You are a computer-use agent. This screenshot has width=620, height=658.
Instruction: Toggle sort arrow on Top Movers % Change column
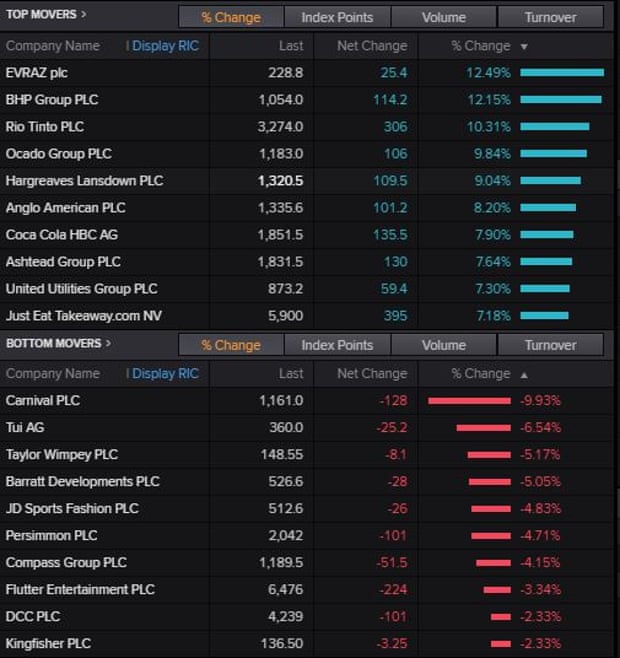[x=524, y=47]
